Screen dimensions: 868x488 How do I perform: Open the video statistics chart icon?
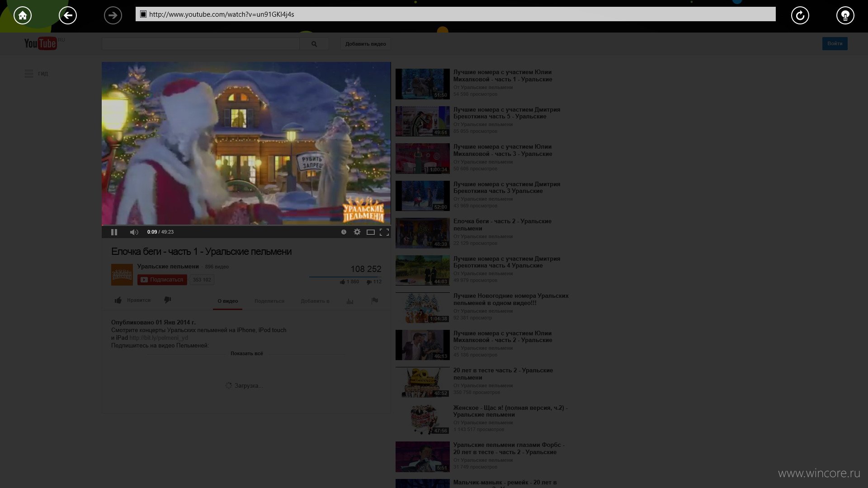tap(350, 301)
